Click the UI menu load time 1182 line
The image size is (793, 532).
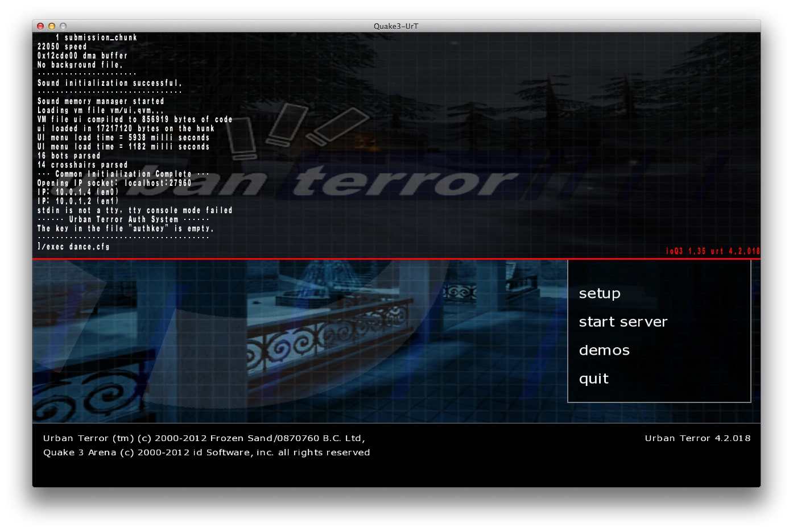(x=123, y=147)
